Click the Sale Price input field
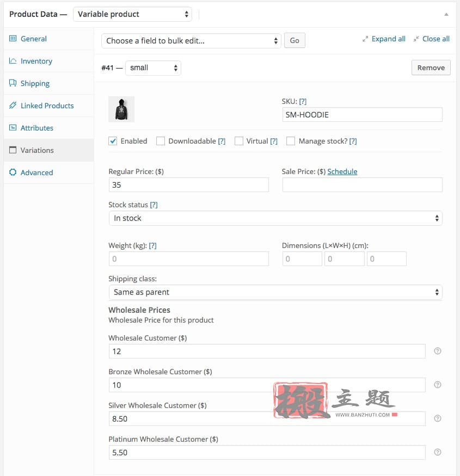Image resolution: width=460 pixels, height=476 pixels. [x=362, y=185]
